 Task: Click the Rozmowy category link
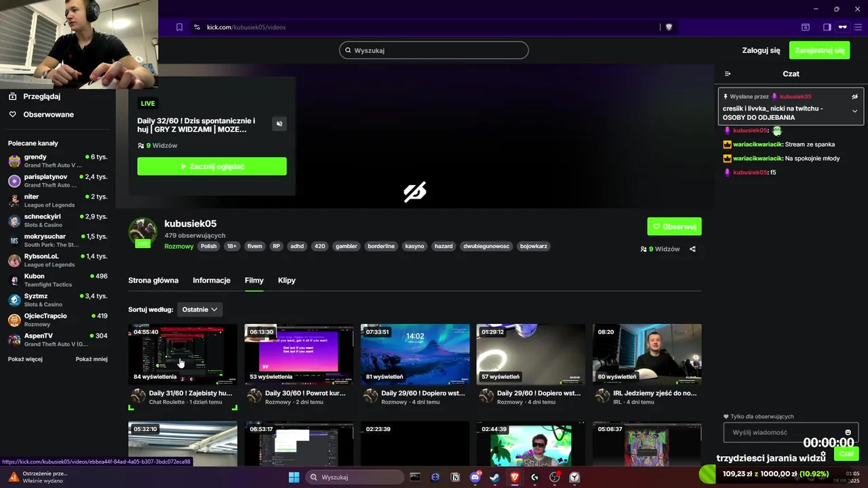pos(179,246)
